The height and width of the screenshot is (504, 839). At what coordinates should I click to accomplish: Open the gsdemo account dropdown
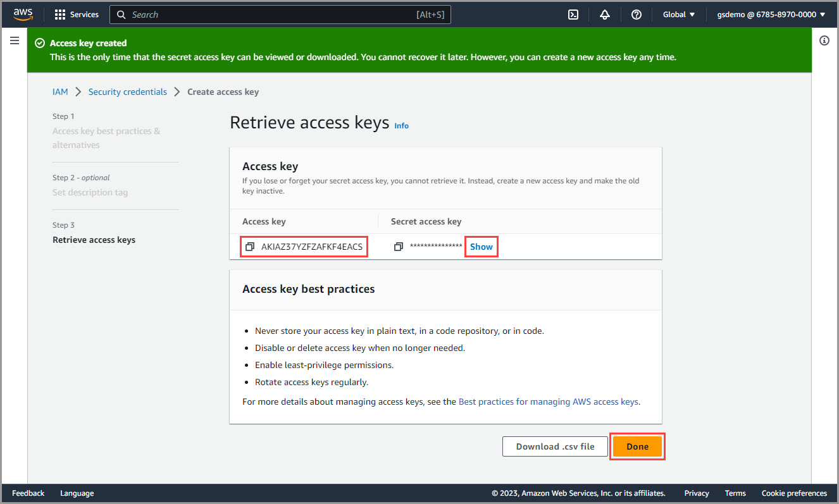coord(771,15)
